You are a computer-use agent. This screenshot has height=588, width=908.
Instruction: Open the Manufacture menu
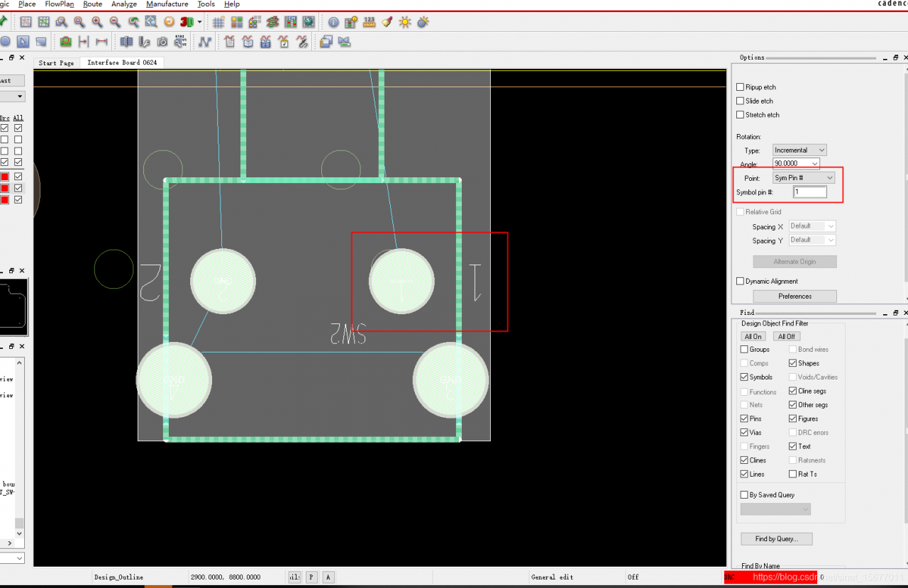click(167, 4)
